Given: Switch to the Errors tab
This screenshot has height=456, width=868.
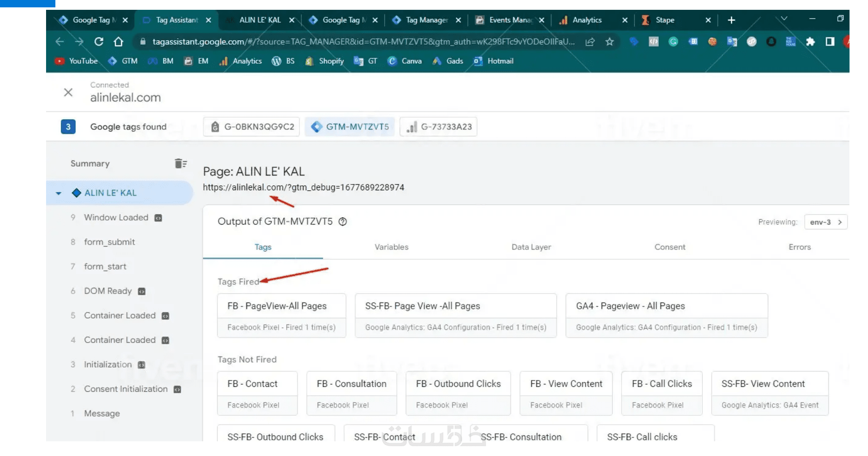Looking at the screenshot, I should pos(800,247).
